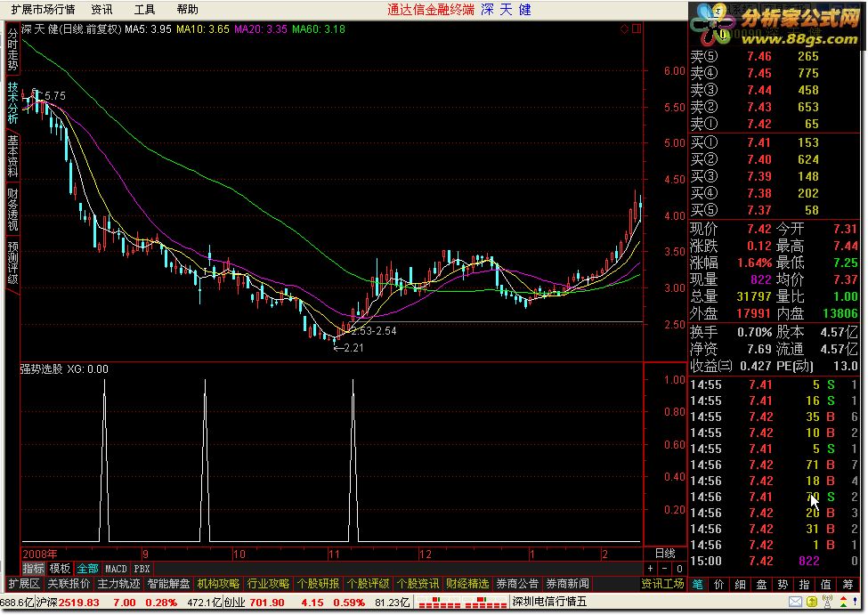This screenshot has height=615, width=868.
Task: Switch to the 技术分析 side tab
Action: [x=12, y=103]
